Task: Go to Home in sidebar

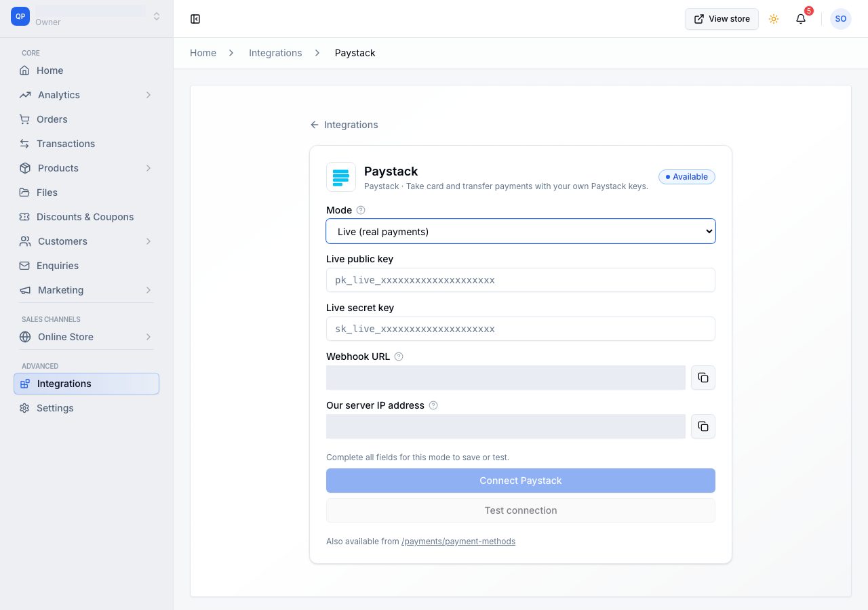Action: tap(86, 70)
